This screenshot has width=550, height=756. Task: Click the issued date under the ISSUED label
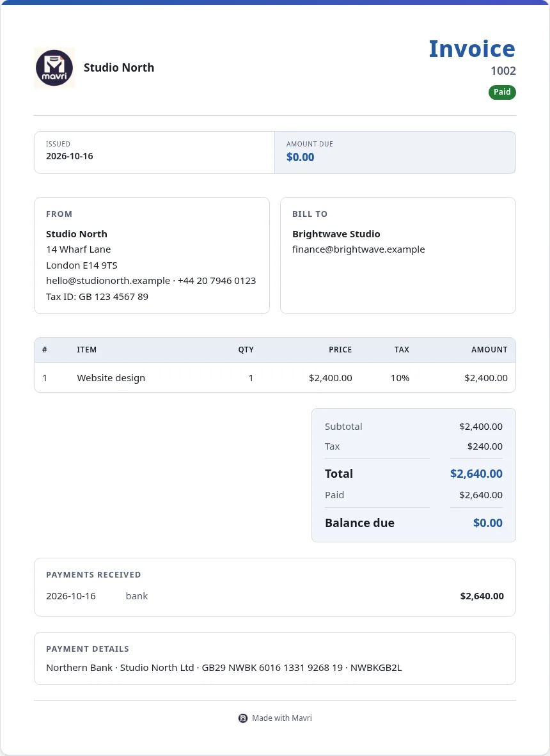(70, 156)
